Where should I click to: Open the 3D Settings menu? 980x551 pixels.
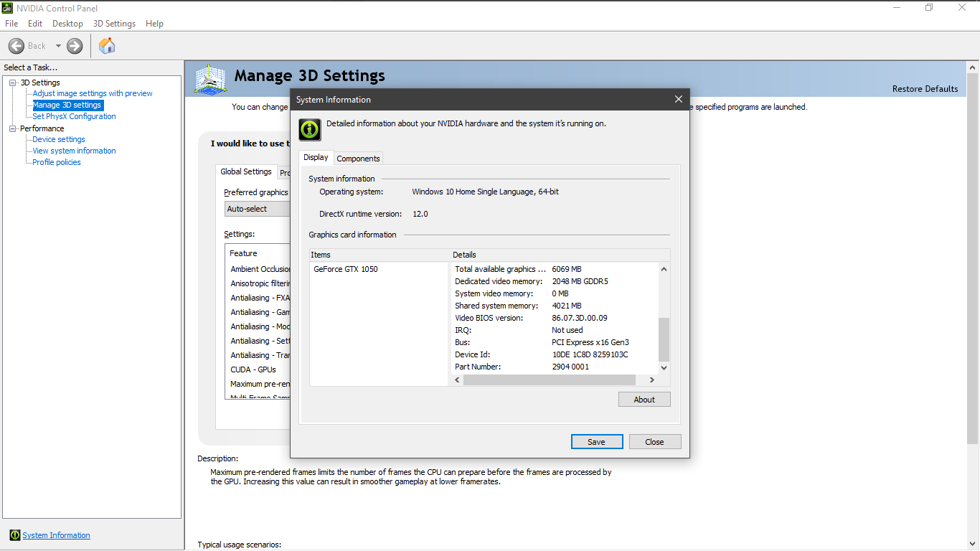point(115,24)
